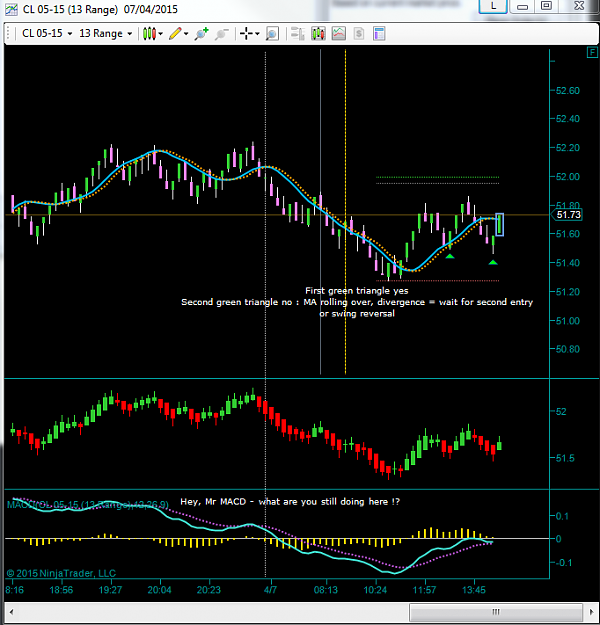Select the crosshair cursor icon
The width and height of the screenshot is (600, 625).
[x=246, y=34]
